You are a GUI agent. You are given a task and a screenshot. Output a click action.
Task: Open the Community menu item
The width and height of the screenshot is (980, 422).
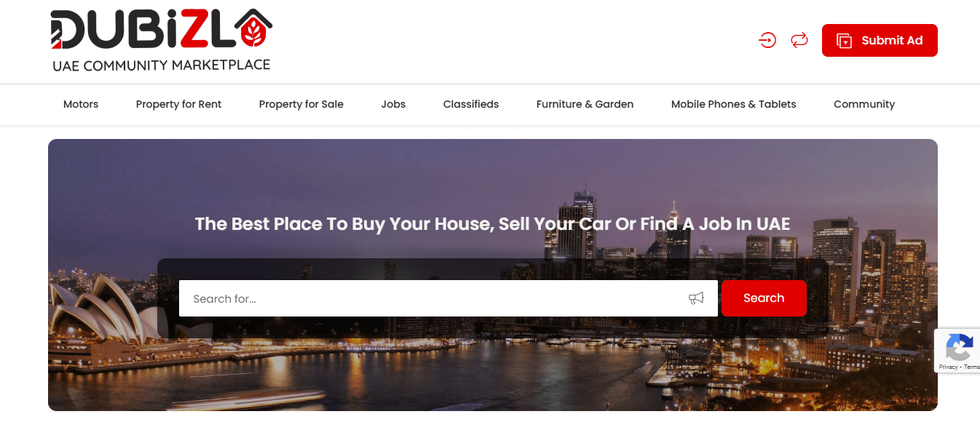tap(864, 104)
